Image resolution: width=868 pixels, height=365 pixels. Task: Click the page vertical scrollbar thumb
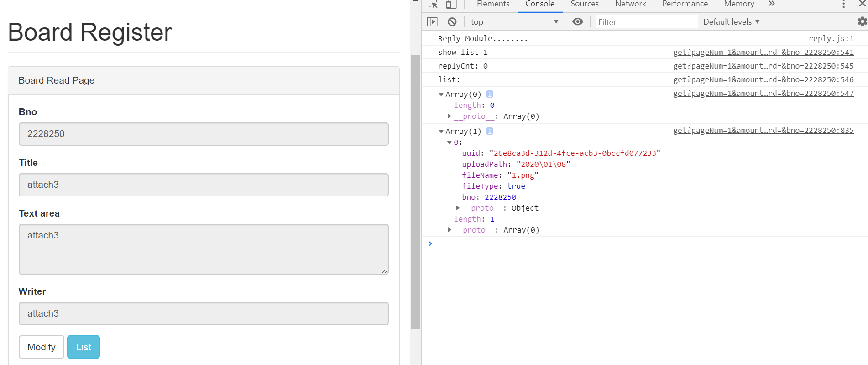coord(415,192)
